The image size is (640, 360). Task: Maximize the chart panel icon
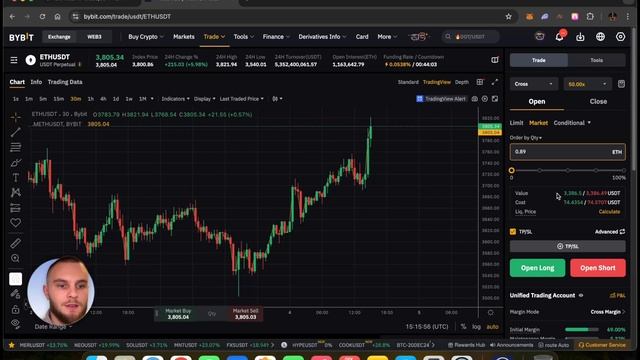495,99
